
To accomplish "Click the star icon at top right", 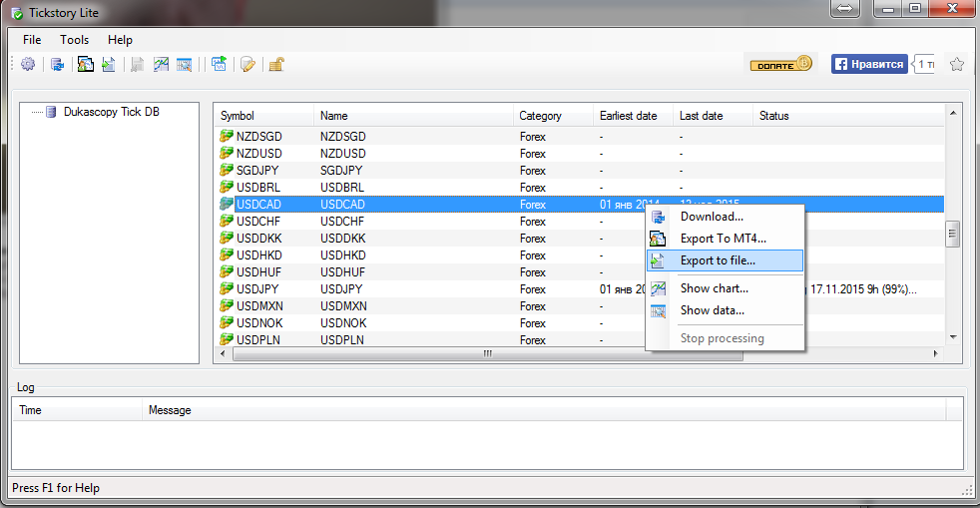I will click(956, 64).
